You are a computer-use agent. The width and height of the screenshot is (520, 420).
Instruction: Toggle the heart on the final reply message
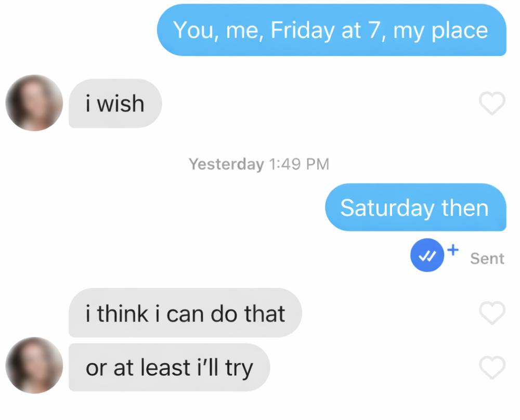pos(492,367)
